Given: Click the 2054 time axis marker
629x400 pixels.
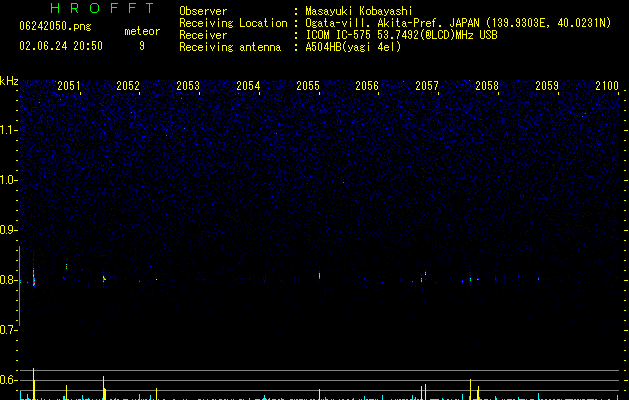Looking at the screenshot, I should pos(248,86).
